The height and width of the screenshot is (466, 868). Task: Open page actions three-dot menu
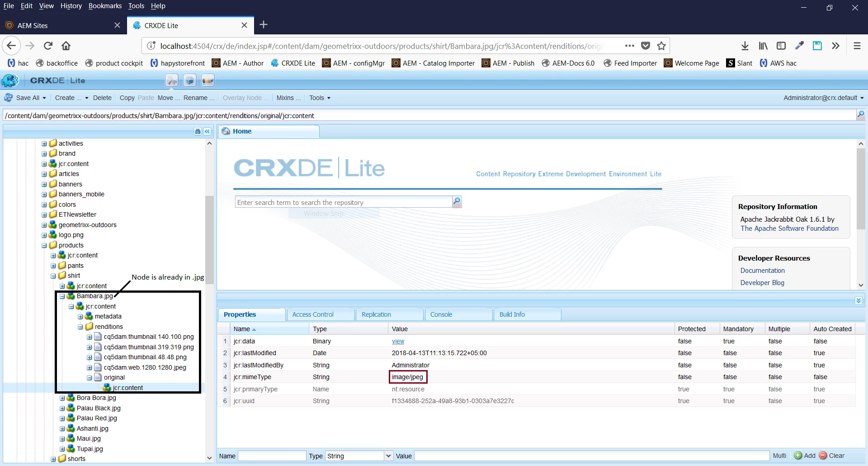tap(629, 46)
